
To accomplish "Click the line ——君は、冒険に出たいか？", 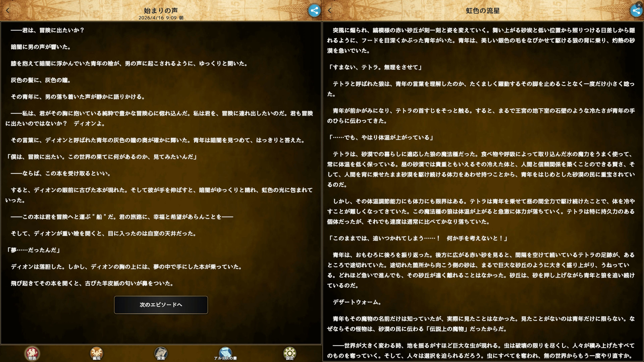I will [47, 30].
